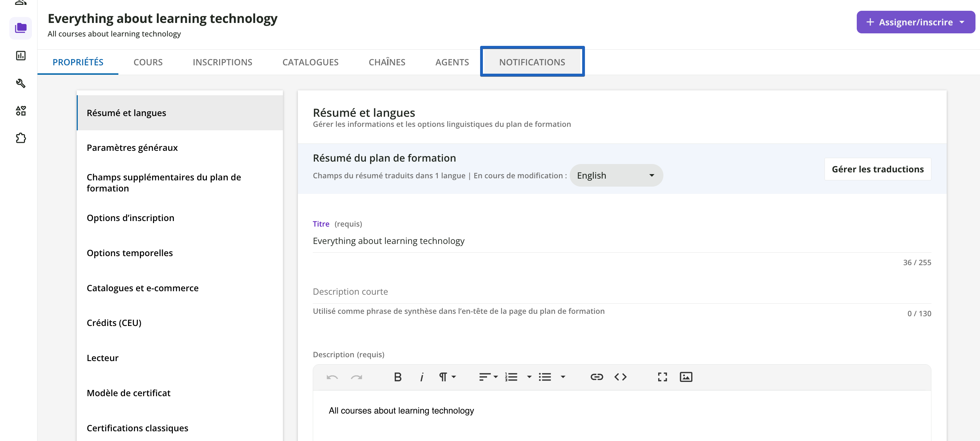Click into the Description courte field
980x441 pixels.
tap(622, 292)
